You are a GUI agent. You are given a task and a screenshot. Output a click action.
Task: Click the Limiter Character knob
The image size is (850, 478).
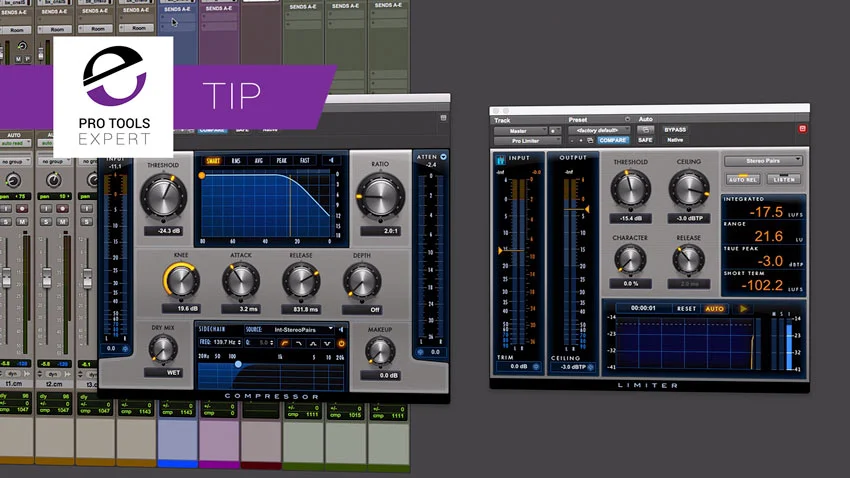630,259
